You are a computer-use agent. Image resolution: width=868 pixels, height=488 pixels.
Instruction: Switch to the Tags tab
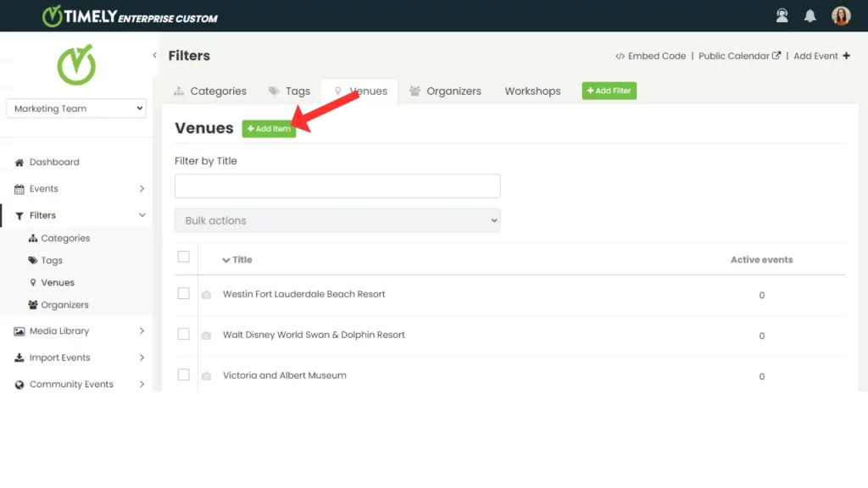pyautogui.click(x=290, y=91)
